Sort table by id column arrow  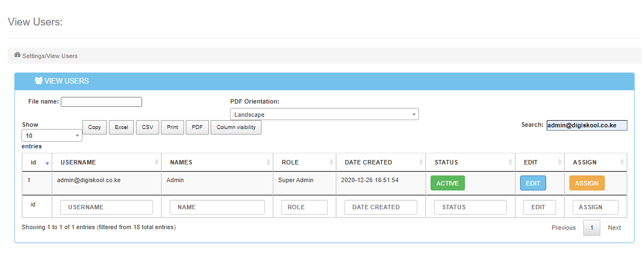[x=47, y=163]
